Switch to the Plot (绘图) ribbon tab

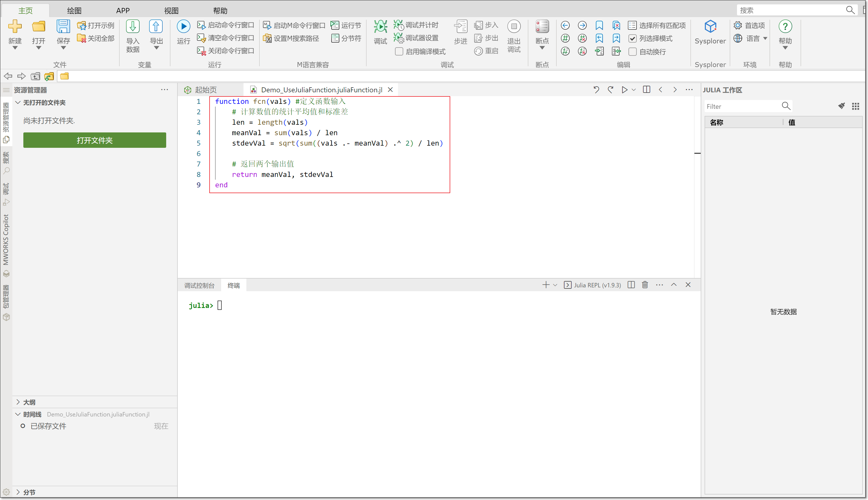(x=74, y=10)
